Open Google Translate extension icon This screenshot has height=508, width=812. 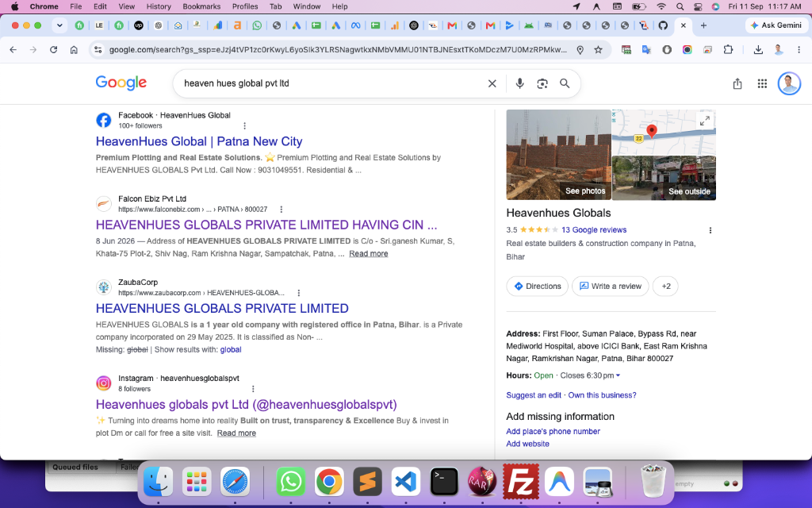pos(646,50)
